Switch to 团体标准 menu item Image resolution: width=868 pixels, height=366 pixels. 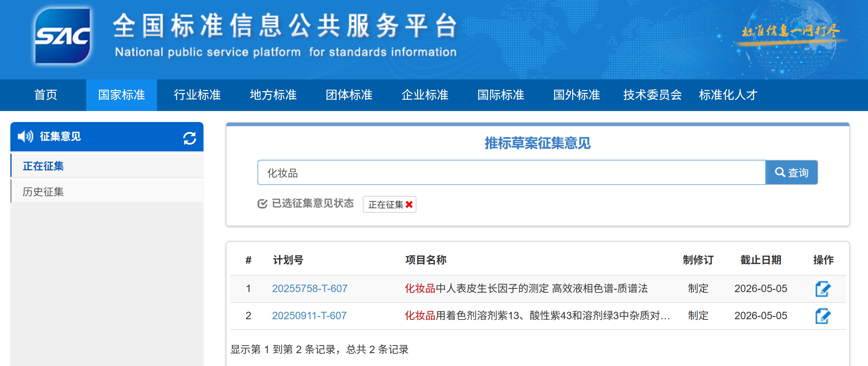pyautogui.click(x=349, y=95)
